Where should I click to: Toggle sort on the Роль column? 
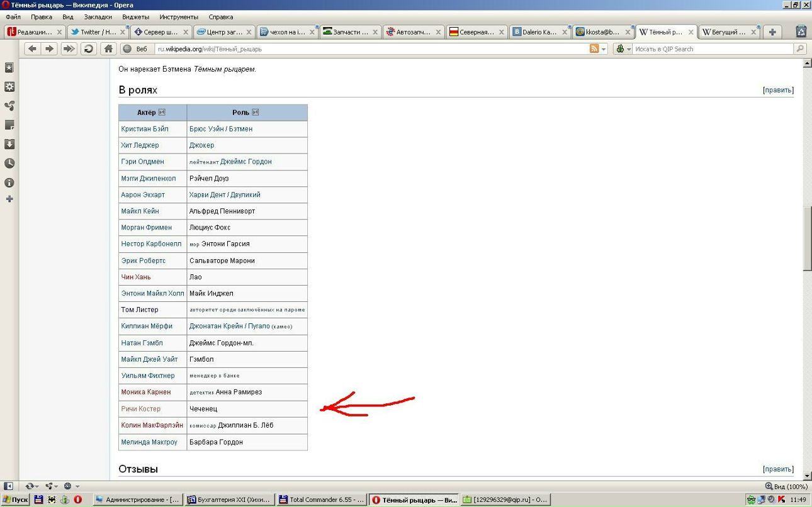[255, 113]
